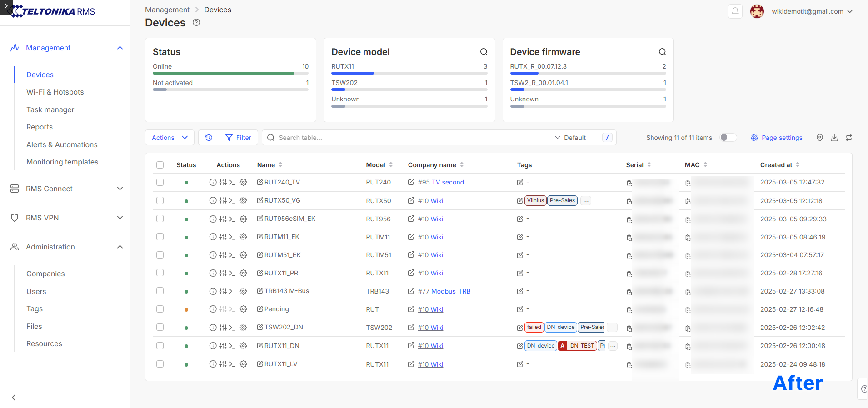Open settings gear for RUT240_TV row
The width and height of the screenshot is (868, 408).
tap(244, 182)
